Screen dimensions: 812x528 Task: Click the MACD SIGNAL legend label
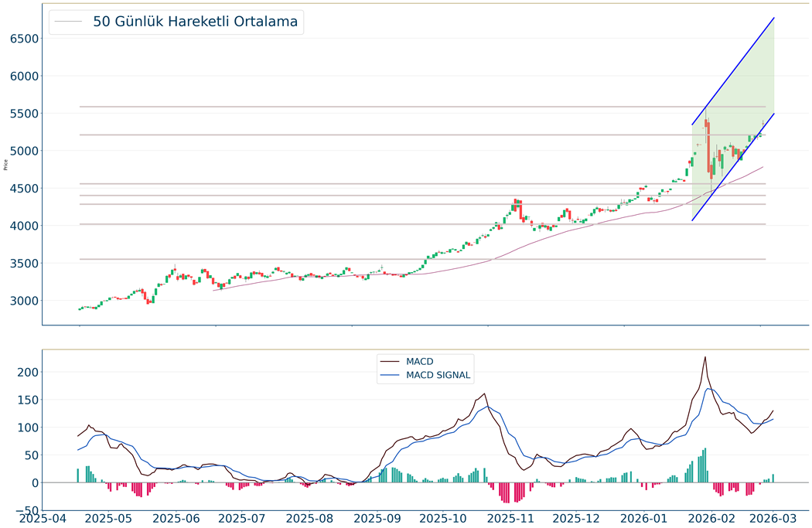[438, 376]
